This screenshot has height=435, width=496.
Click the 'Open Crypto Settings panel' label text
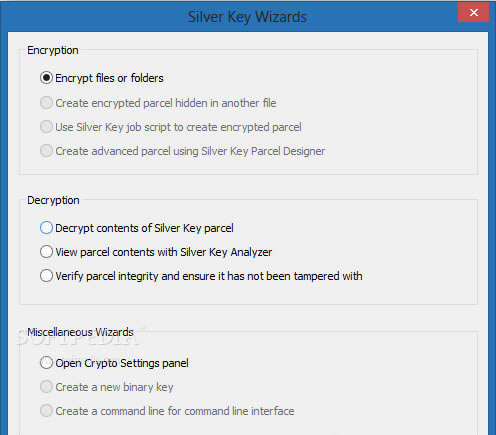(122, 363)
